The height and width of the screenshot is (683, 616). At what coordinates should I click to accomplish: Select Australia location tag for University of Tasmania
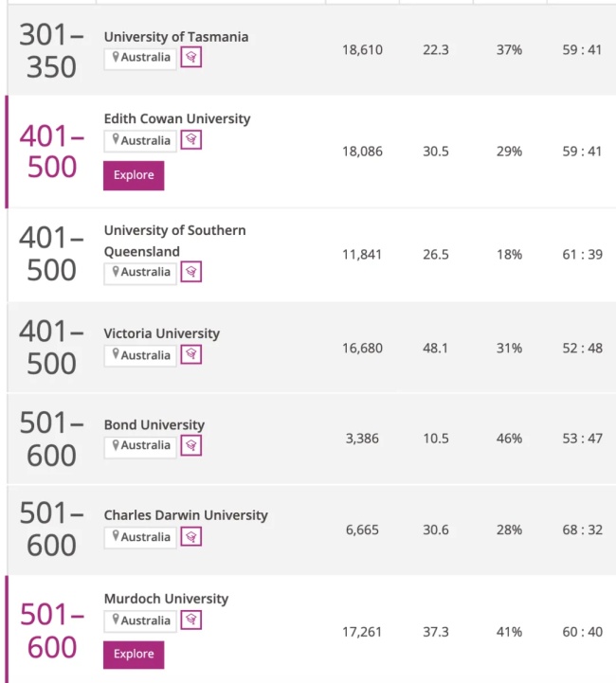tap(140, 59)
